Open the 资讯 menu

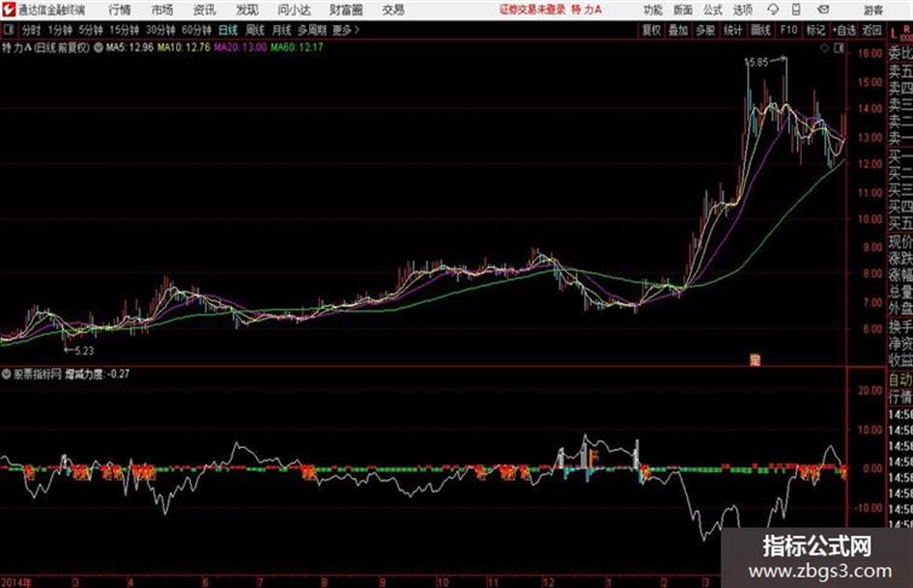coord(205,10)
